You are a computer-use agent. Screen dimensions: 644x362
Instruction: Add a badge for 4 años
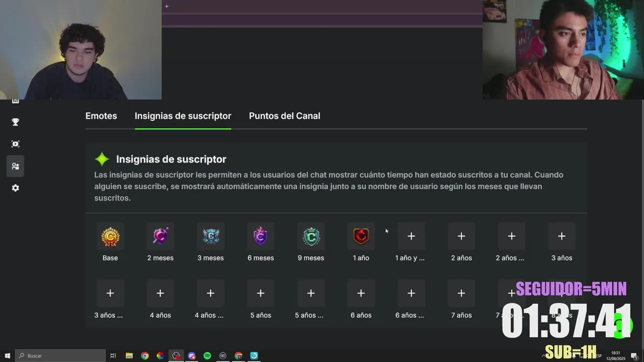coord(160,293)
